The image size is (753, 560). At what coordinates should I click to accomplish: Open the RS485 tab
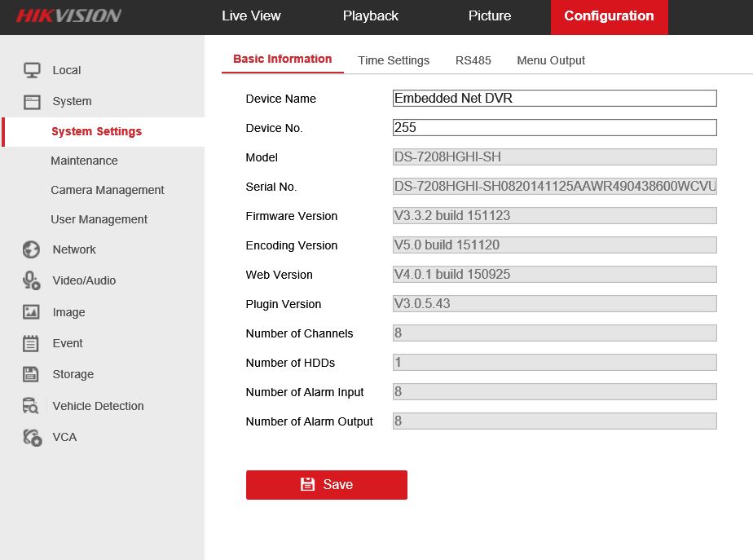pyautogui.click(x=473, y=60)
